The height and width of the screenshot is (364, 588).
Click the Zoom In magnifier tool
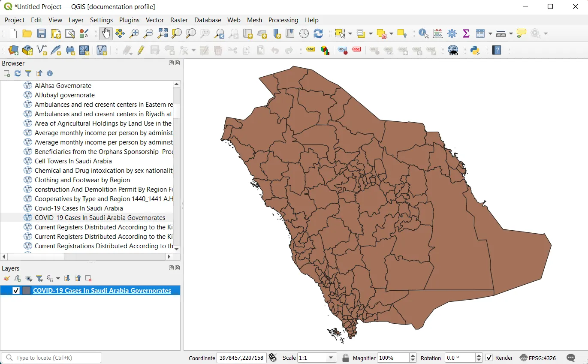coord(134,33)
